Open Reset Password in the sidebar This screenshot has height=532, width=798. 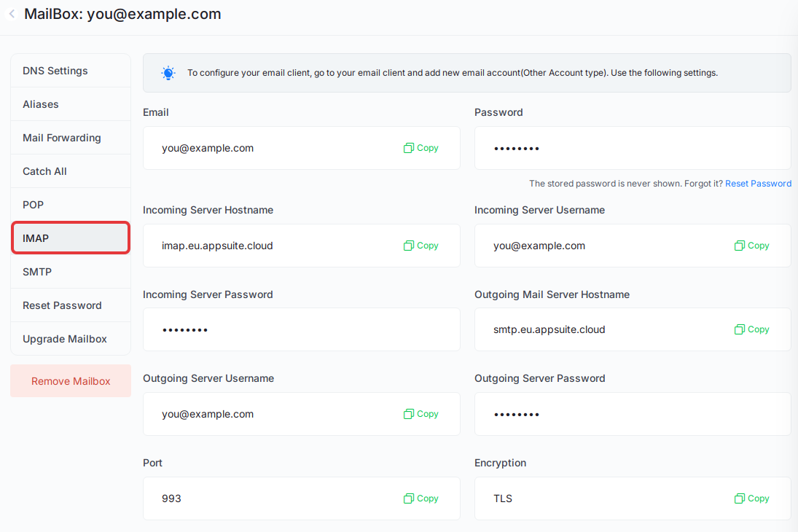71,305
